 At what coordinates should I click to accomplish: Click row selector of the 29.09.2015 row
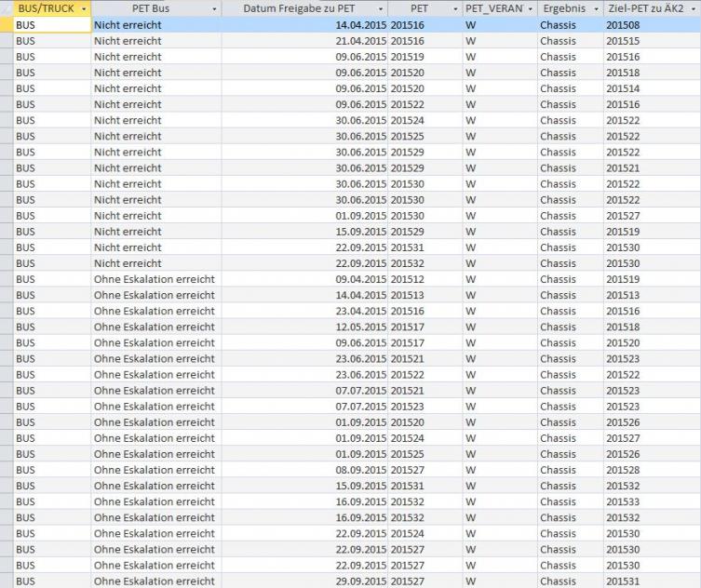[x=7, y=581]
